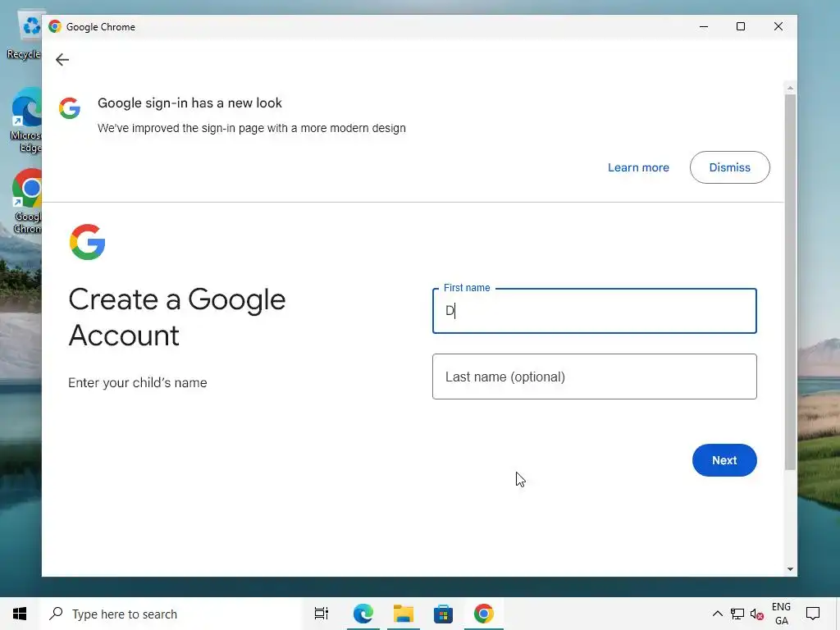Close the Google Chrome window
Image resolution: width=840 pixels, height=630 pixels.
[778, 27]
